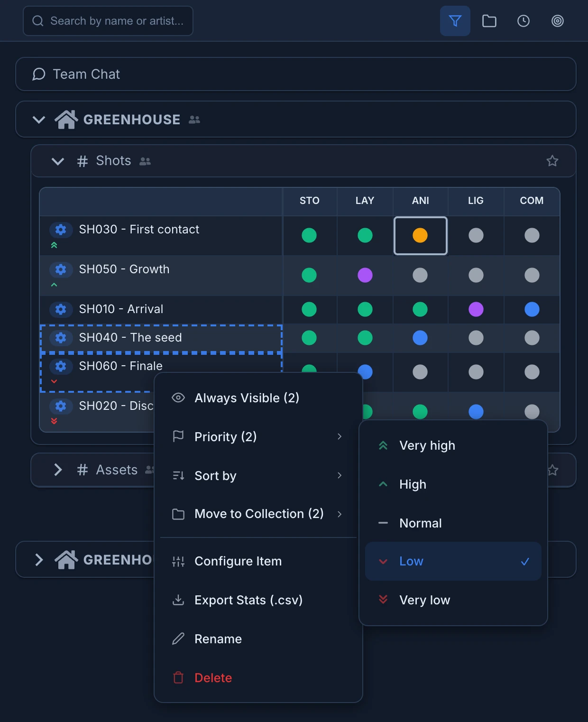Set priority to Very high
588x722 pixels.
tap(453, 445)
